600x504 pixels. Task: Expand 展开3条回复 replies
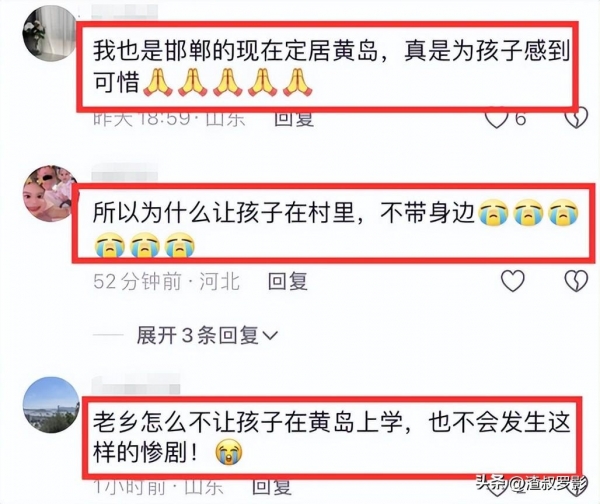click(207, 335)
